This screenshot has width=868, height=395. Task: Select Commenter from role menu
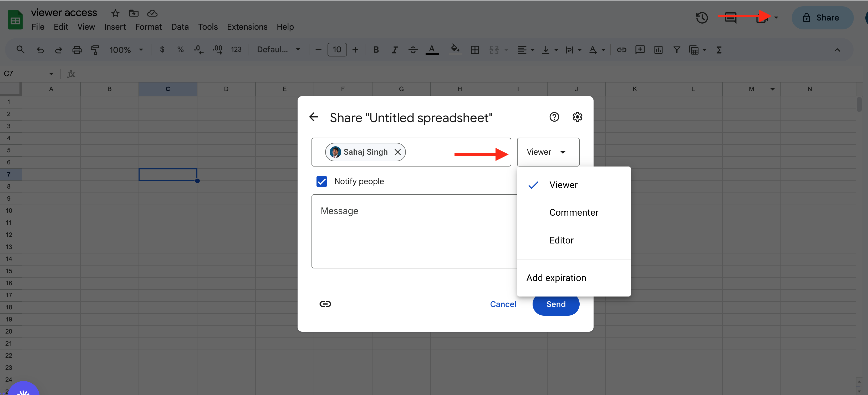pos(574,212)
